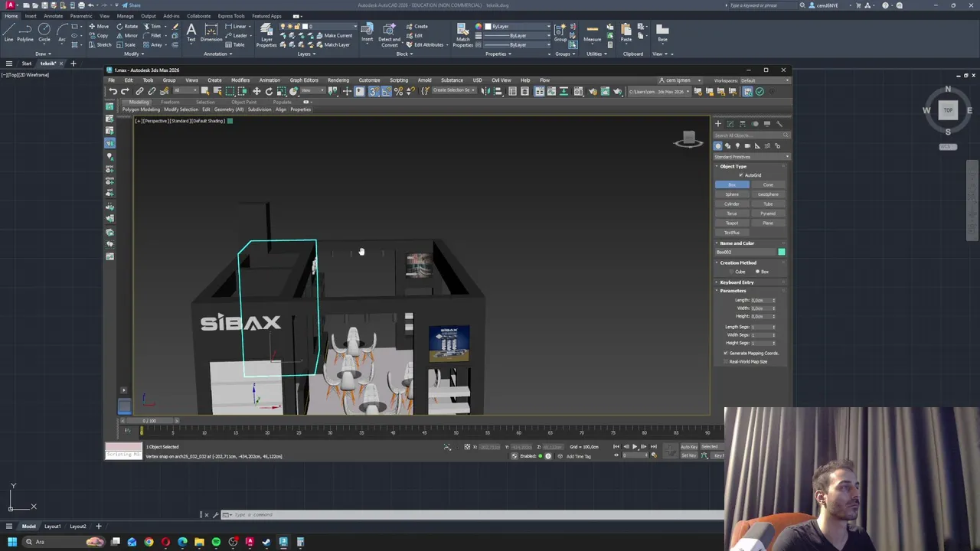The width and height of the screenshot is (980, 551).
Task: Click the Pyramid primitive button
Action: pos(768,214)
